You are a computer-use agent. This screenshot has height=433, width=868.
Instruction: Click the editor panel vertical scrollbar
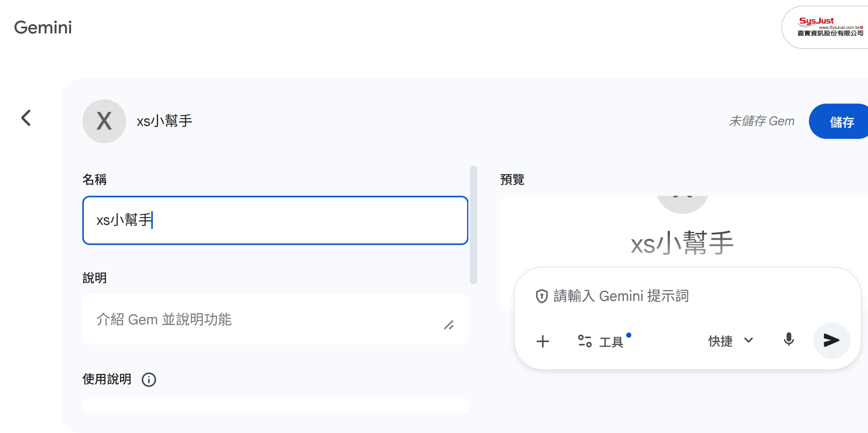click(x=473, y=224)
